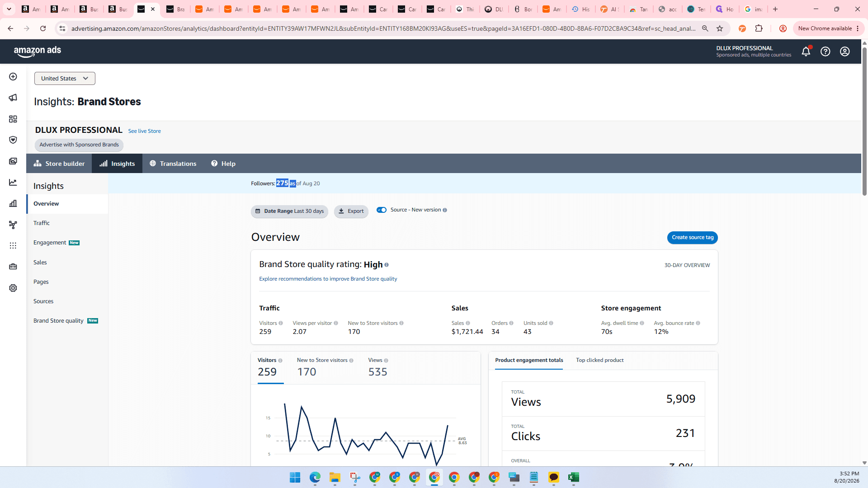
Task: Open the Translations tab
Action: point(173,164)
